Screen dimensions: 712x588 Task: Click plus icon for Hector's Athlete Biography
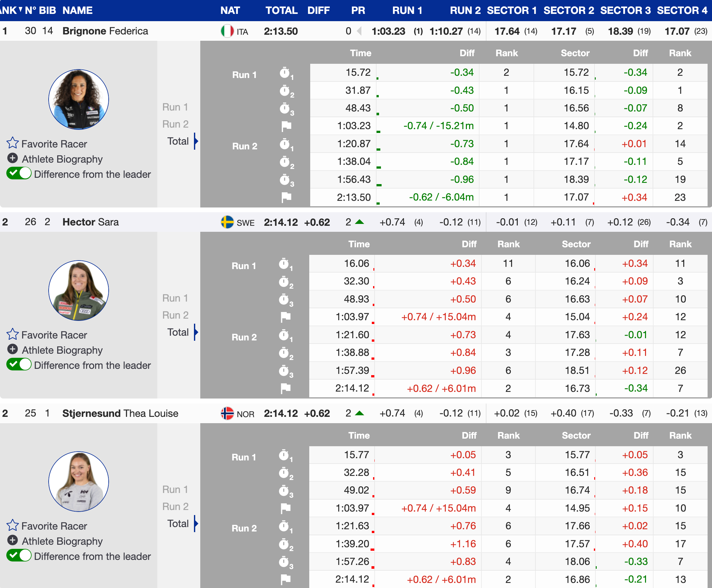(13, 349)
